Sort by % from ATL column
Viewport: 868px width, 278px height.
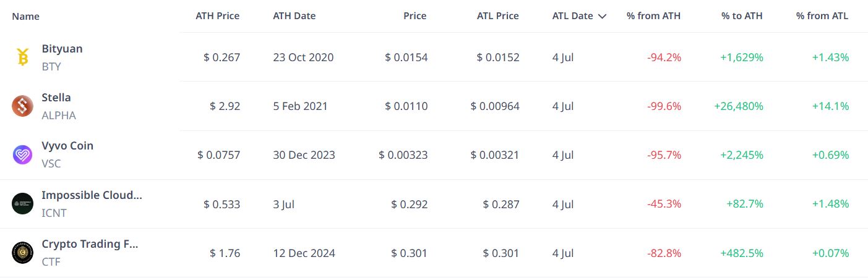coord(822,16)
